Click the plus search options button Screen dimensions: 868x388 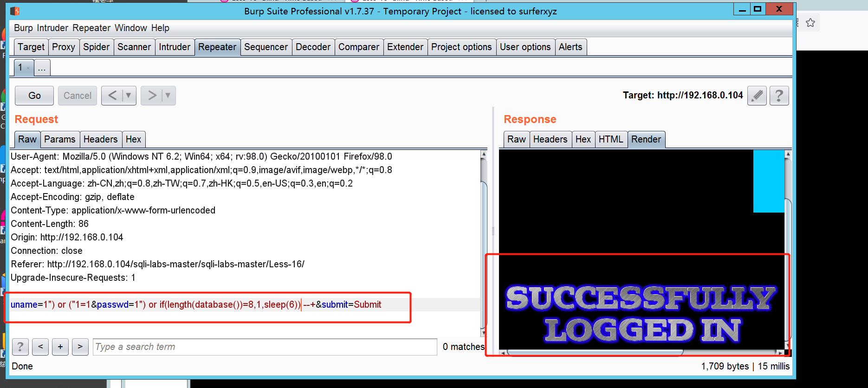(60, 347)
